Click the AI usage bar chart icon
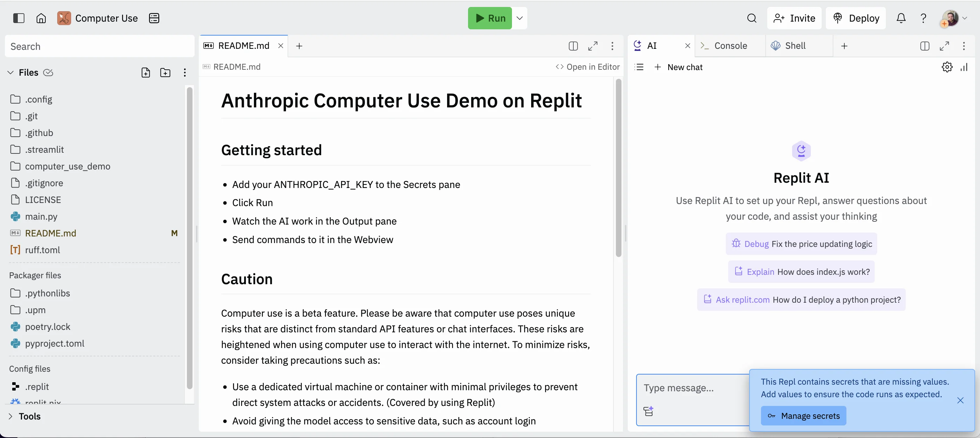Viewport: 980px width, 438px height. [964, 67]
